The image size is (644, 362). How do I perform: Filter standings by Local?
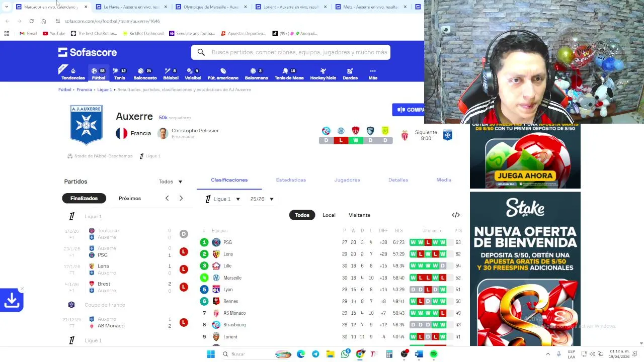point(329,215)
